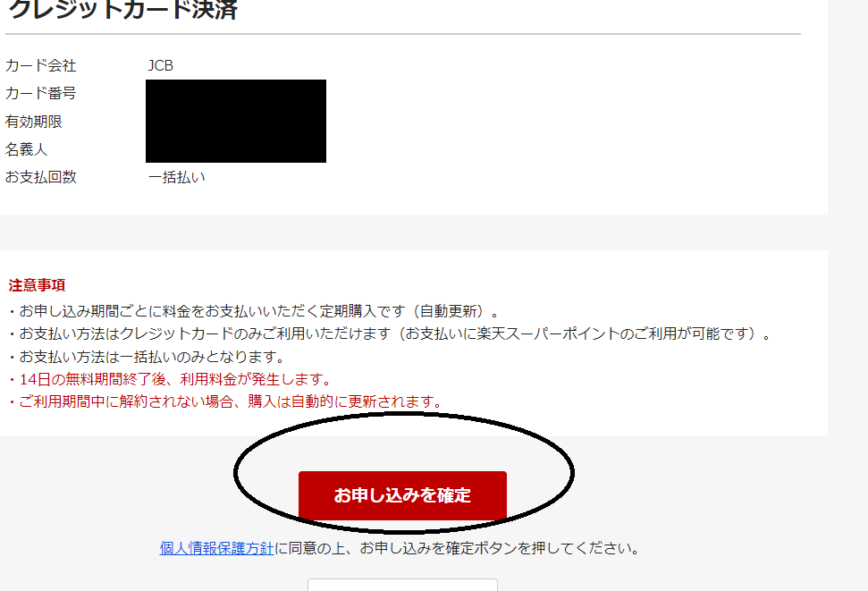The width and height of the screenshot is (868, 591).
Task: Open the 個人情報保護方針 link
Action: point(216,548)
